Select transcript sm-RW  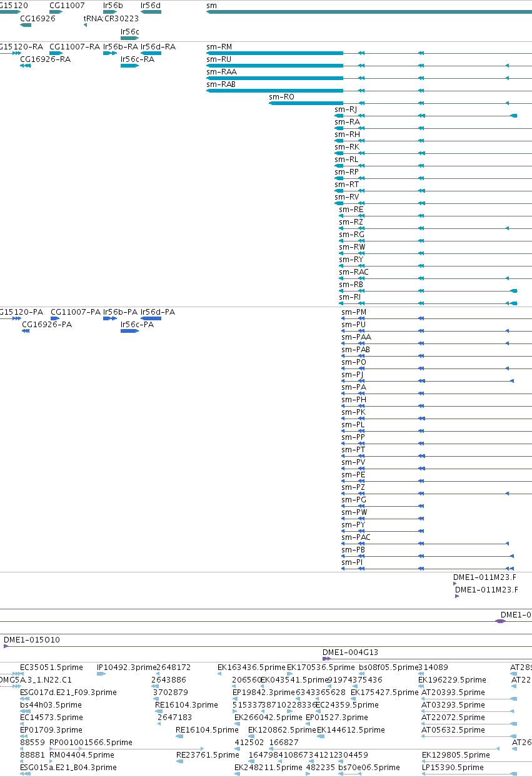coord(435,253)
